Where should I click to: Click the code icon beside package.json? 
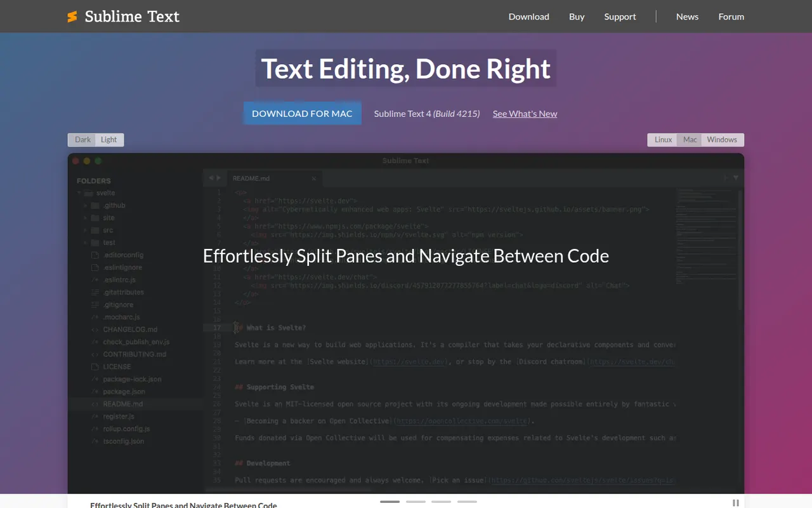(x=96, y=392)
